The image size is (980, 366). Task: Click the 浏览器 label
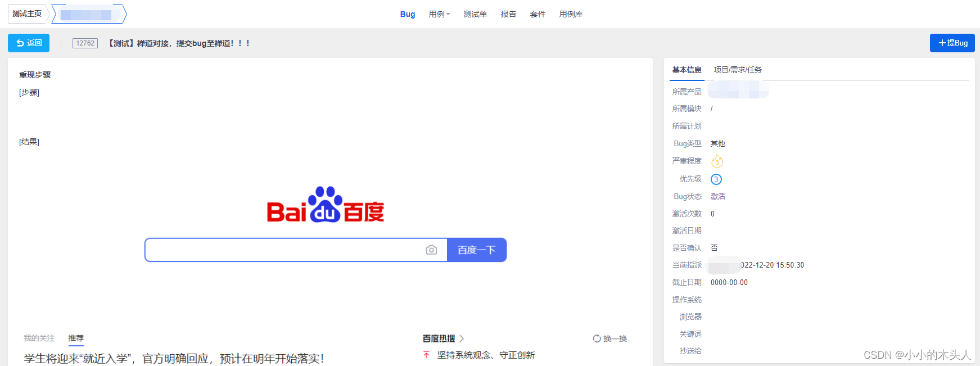point(690,317)
